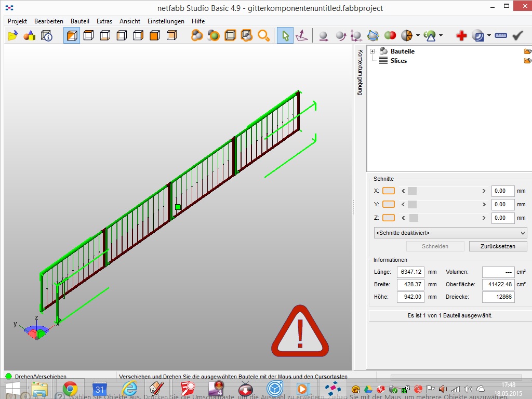Viewport: 532px width, 399px height.
Task: Click the X cut slider's right arrow
Action: pos(484,191)
